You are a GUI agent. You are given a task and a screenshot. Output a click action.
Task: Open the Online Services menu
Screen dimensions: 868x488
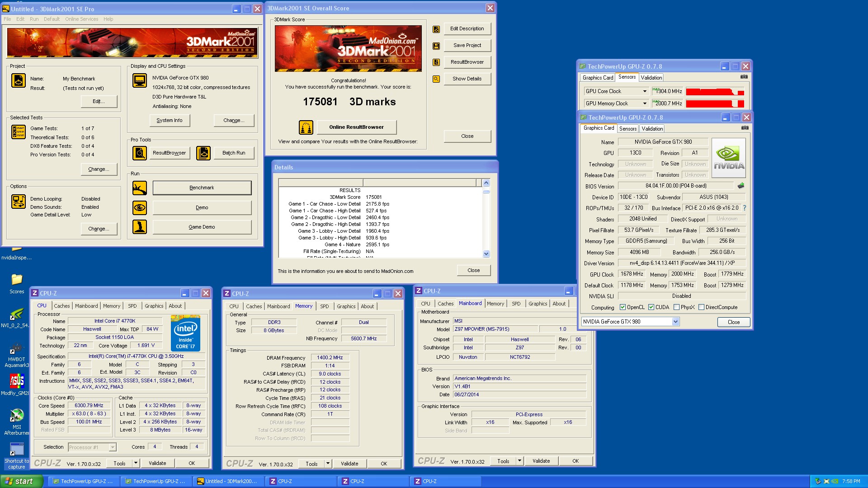coord(81,19)
